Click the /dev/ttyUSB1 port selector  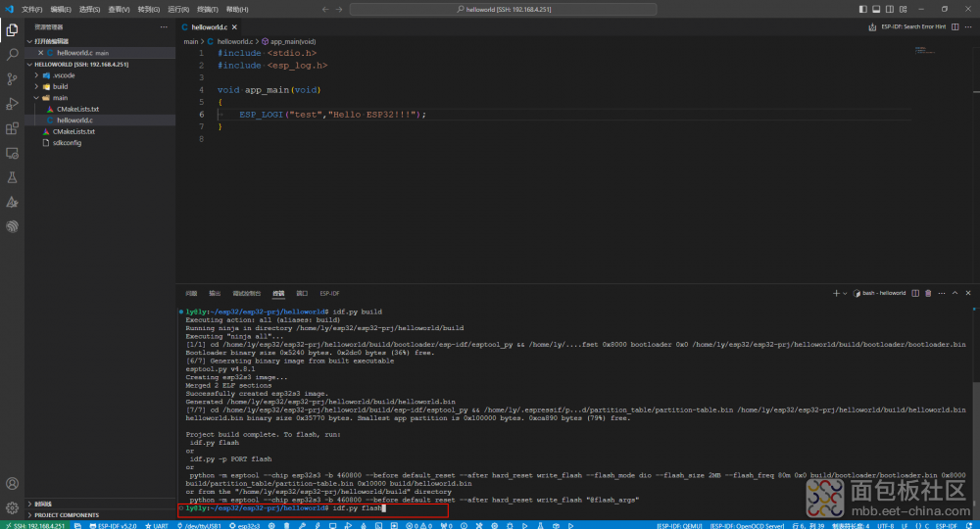click(203, 525)
